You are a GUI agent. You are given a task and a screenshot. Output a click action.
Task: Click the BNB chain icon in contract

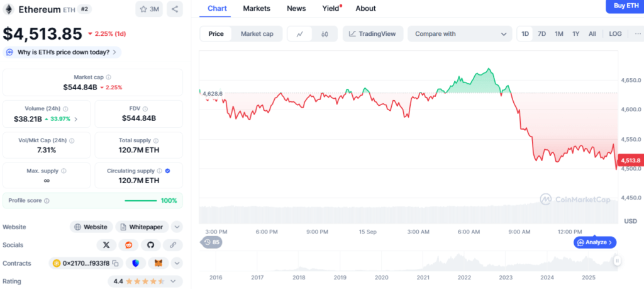click(56, 263)
